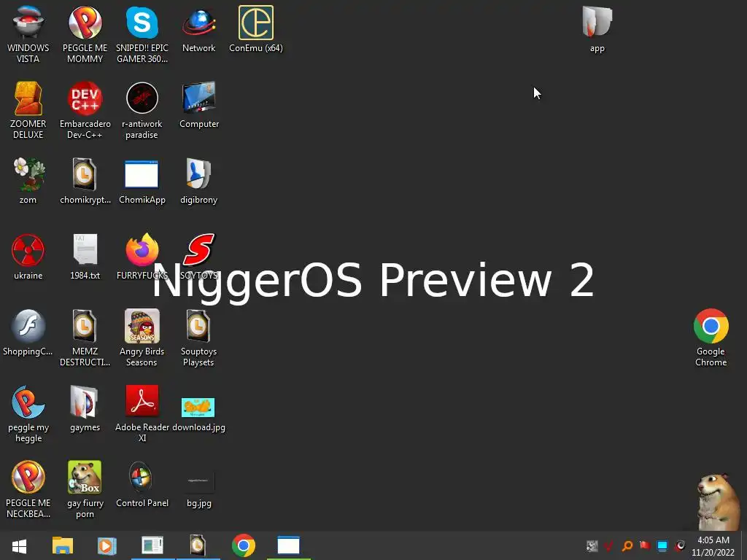
Task: Launch the media player taskbar icon
Action: click(x=107, y=545)
